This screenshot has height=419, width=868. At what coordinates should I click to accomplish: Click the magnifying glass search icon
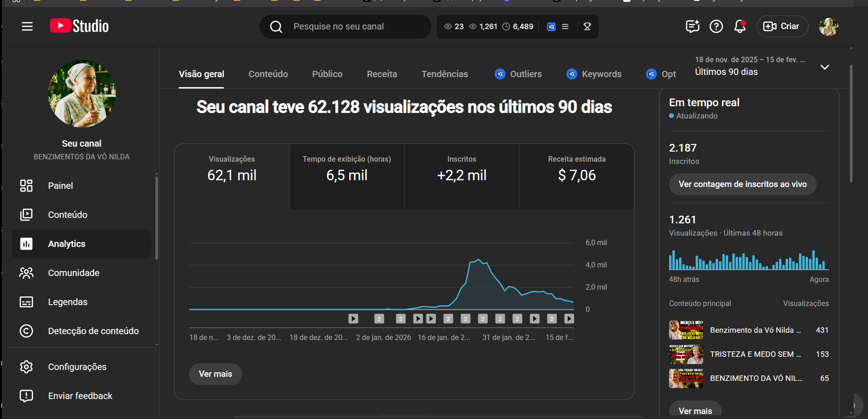(276, 27)
